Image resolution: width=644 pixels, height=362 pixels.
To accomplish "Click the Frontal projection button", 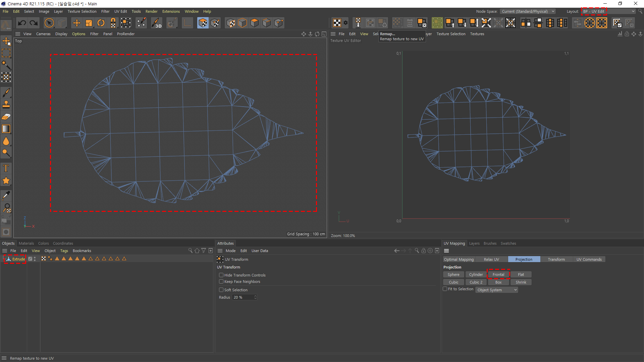I will 498,275.
